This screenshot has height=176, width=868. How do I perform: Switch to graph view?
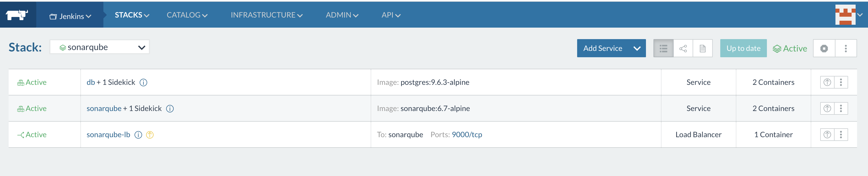[x=683, y=49]
